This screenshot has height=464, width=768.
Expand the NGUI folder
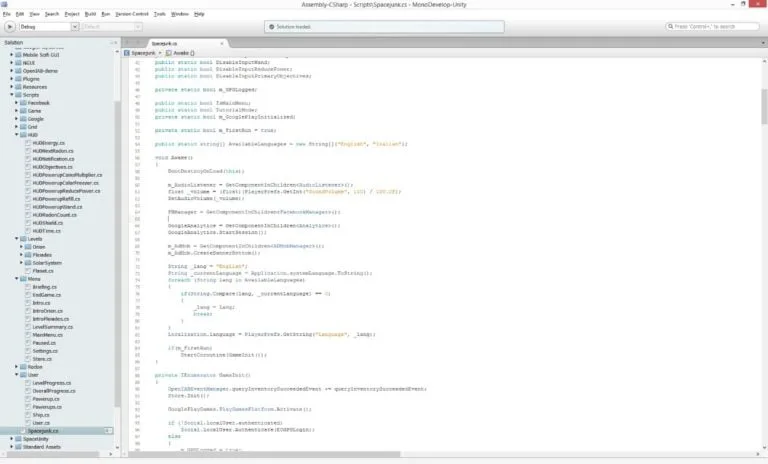[x=12, y=63]
